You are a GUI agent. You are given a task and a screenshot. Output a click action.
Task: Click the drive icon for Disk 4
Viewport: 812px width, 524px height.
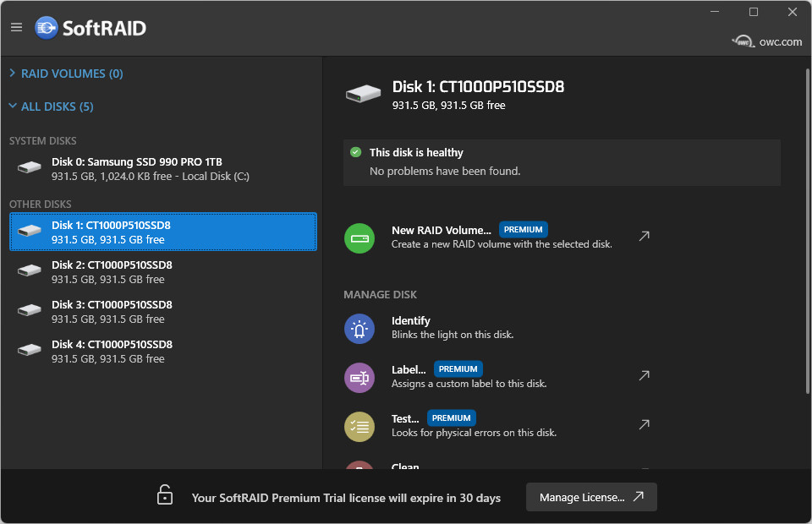click(x=30, y=350)
